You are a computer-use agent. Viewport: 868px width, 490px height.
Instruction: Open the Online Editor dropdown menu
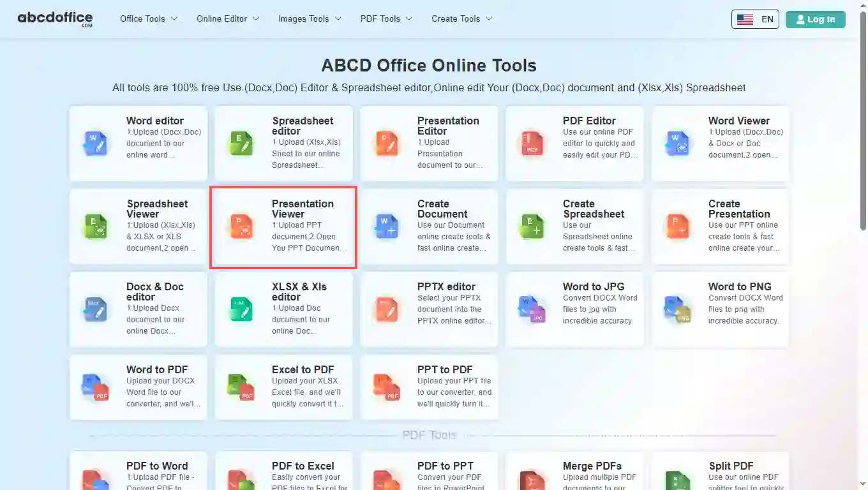point(228,19)
